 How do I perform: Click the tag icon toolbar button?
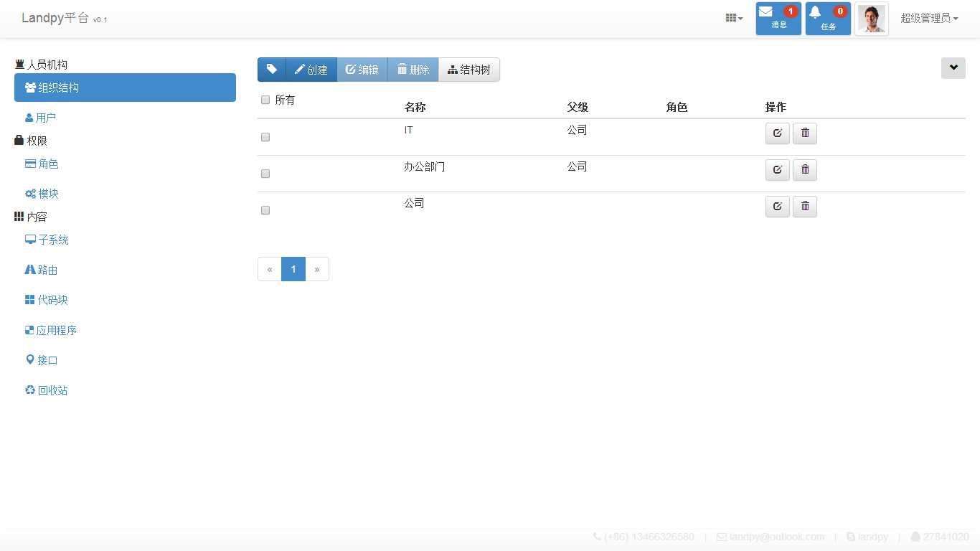click(272, 70)
